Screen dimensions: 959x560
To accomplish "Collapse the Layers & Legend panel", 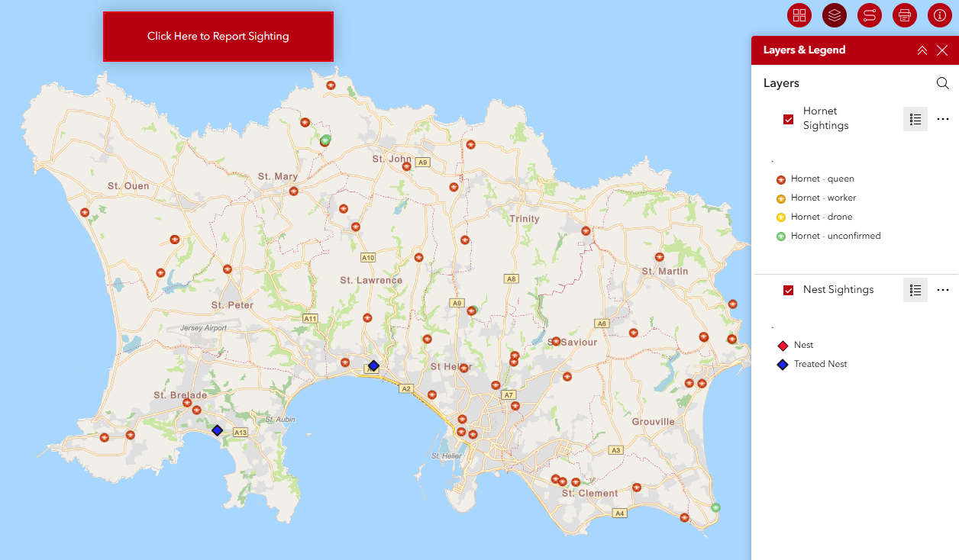I will pyautogui.click(x=922, y=50).
